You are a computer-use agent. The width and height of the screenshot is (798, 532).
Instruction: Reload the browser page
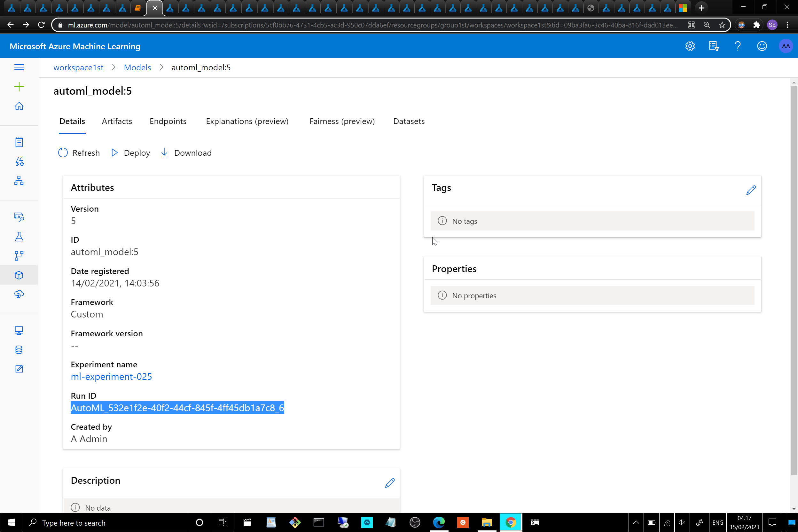coord(41,25)
